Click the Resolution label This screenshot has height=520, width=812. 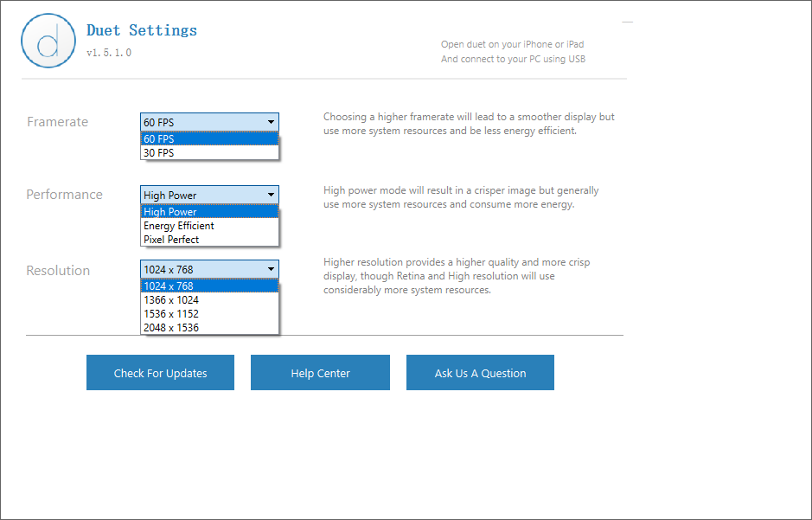click(58, 270)
